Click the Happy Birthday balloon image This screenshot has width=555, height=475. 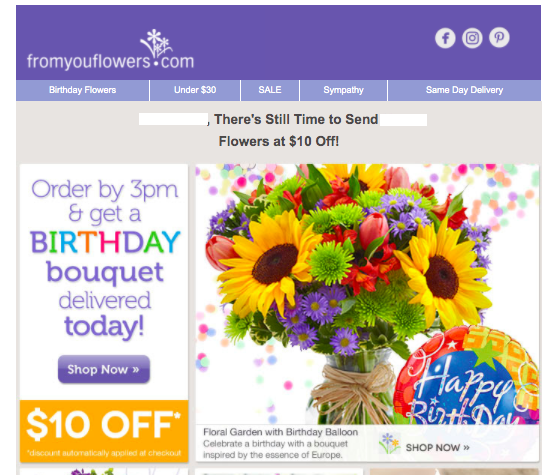[467, 375]
